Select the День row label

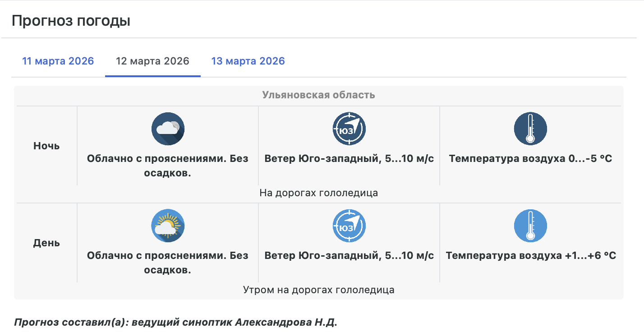pos(46,243)
